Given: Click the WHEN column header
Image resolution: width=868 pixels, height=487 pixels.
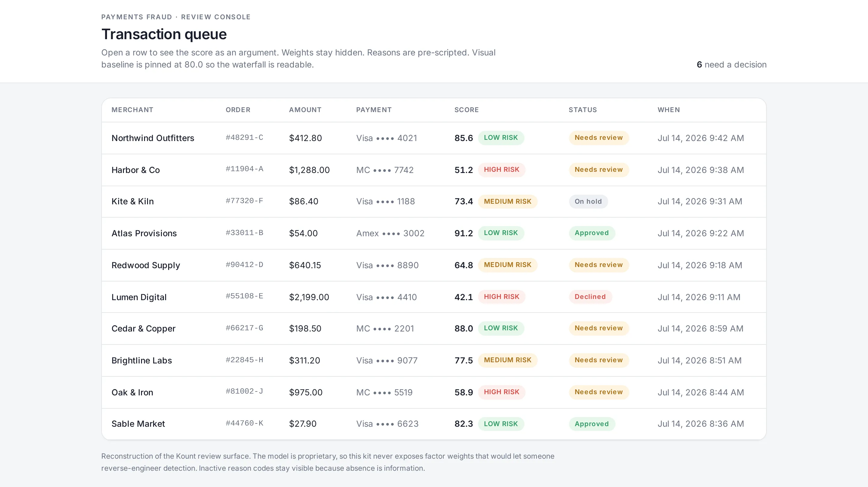Looking at the screenshot, I should point(668,110).
